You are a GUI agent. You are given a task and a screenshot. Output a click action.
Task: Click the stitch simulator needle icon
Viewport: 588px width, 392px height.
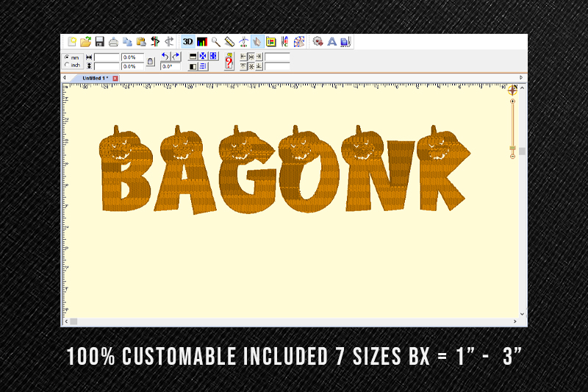243,42
